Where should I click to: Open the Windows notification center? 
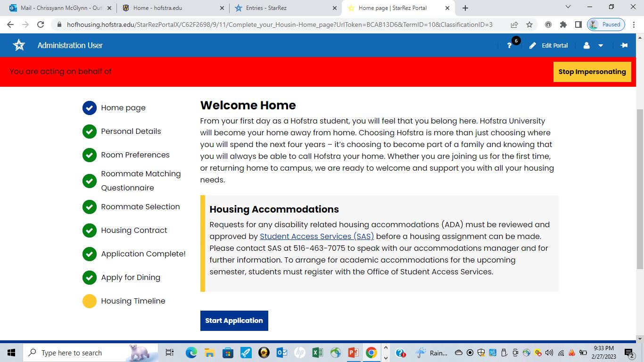629,353
